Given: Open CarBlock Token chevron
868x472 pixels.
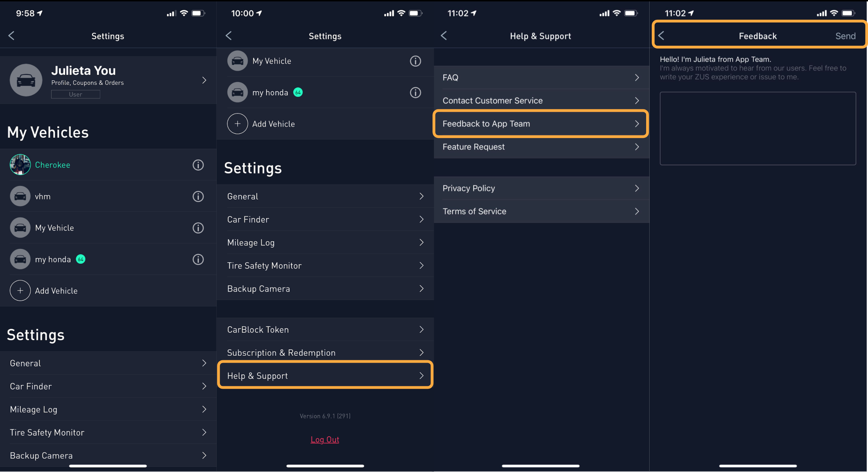Looking at the screenshot, I should point(422,330).
